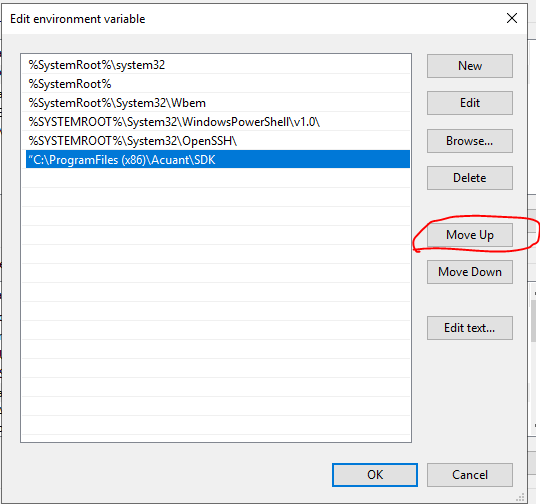Image resolution: width=540 pixels, height=504 pixels.
Task: Open the Browse... folder dialog
Action: click(x=470, y=141)
